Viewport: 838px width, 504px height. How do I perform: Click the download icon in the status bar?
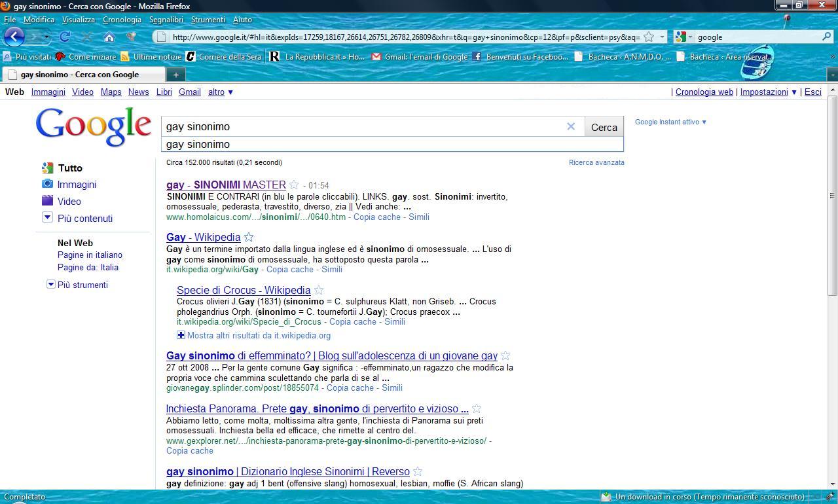point(606,497)
